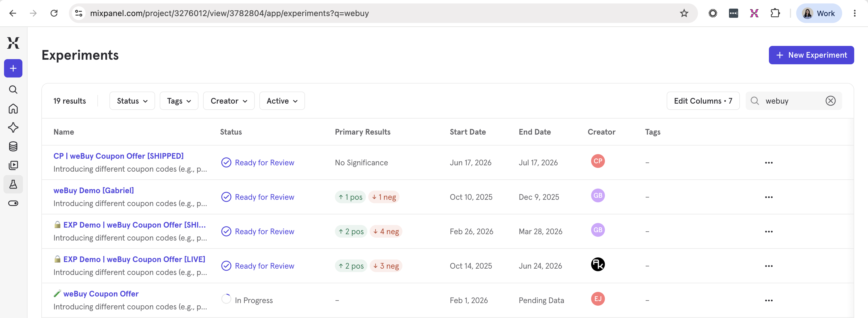868x318 pixels.
Task: Click the '1 pos' result badge
Action: click(x=350, y=197)
